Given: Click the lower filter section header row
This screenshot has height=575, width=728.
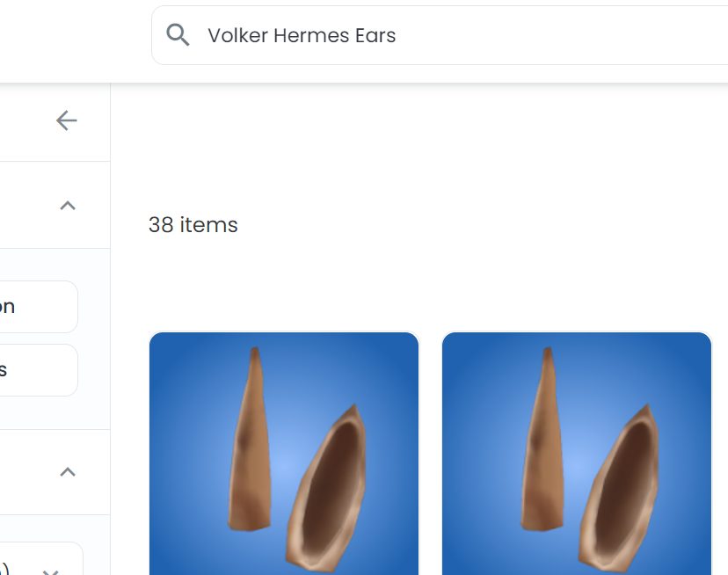Looking at the screenshot, I should (55, 472).
